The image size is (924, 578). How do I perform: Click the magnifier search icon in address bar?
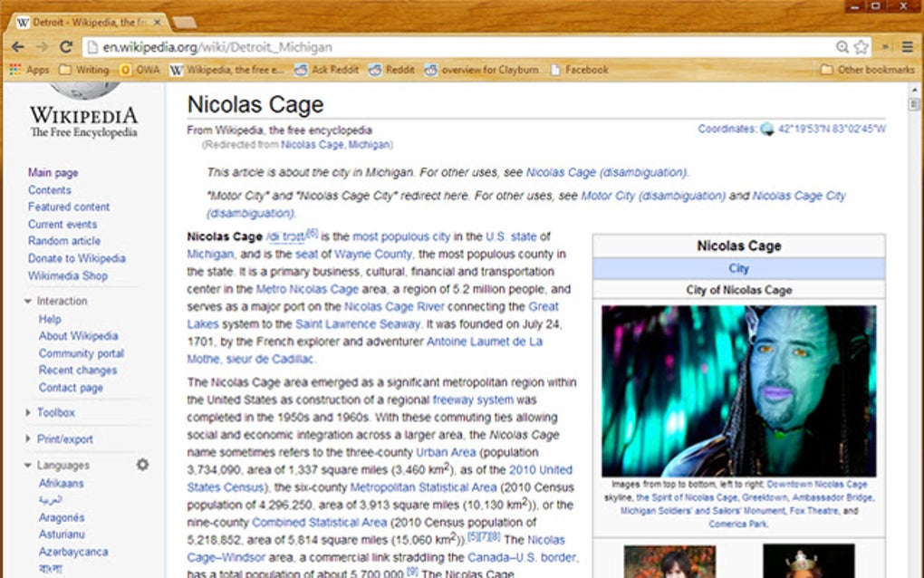click(x=842, y=45)
